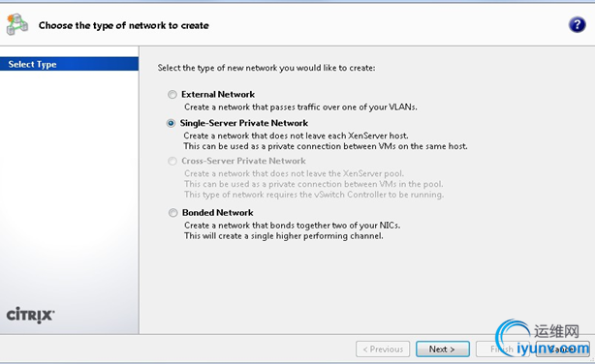This screenshot has width=595, height=364.
Task: Click the network wizard icon in header
Action: pyautogui.click(x=17, y=24)
